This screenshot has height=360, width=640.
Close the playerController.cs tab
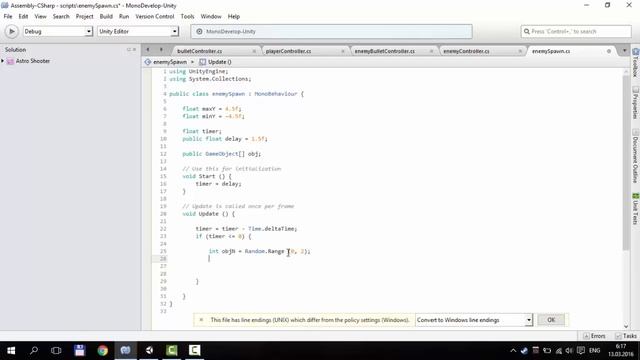[x=342, y=51]
